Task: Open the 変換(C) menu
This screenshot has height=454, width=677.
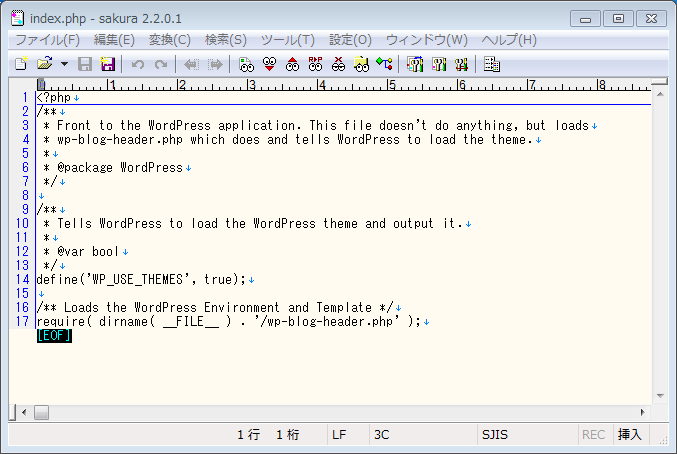Action: point(170,40)
